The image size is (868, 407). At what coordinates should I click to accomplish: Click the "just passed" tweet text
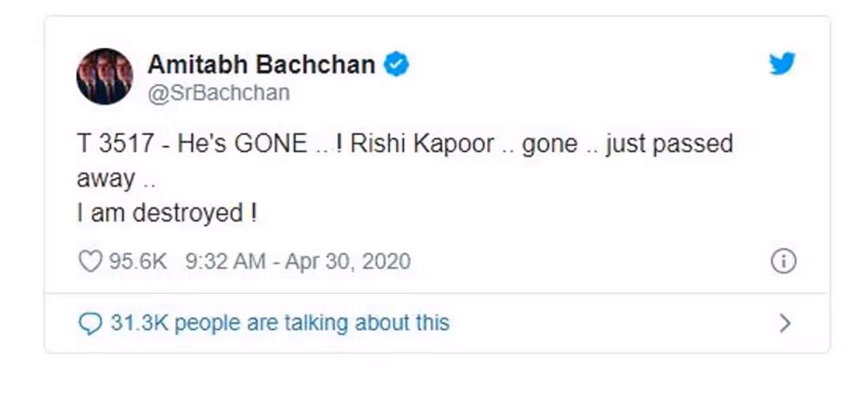[x=669, y=145]
